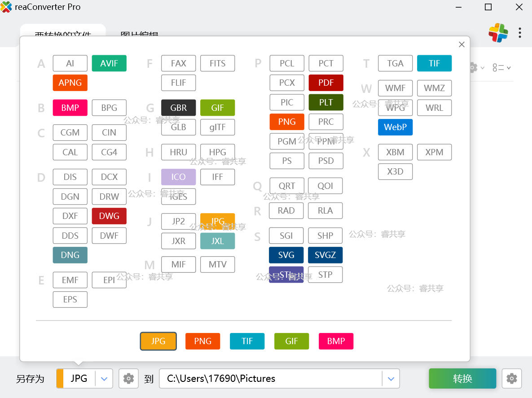532x398 pixels.
Task: Open conversion settings gear next to Convert button
Action: pyautogui.click(x=511, y=379)
